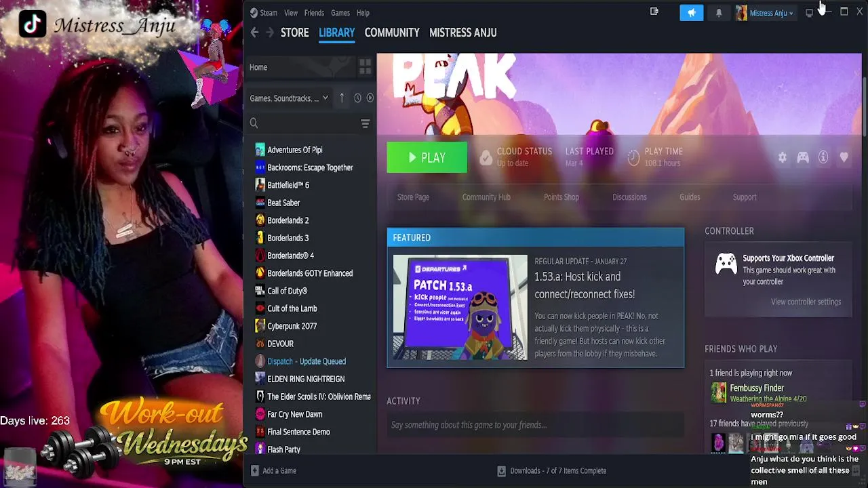
Task: Open the Guides link
Action: 690,197
